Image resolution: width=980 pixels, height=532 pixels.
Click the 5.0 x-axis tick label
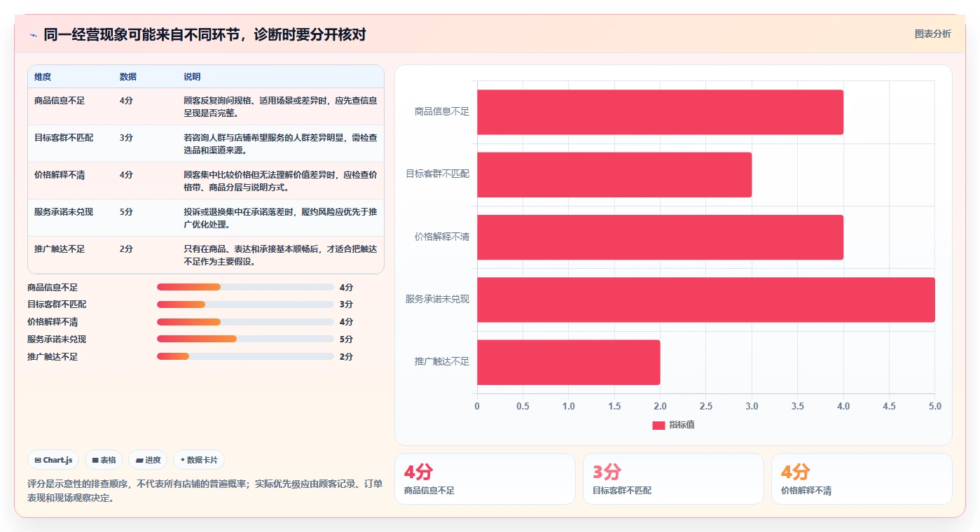click(x=934, y=407)
